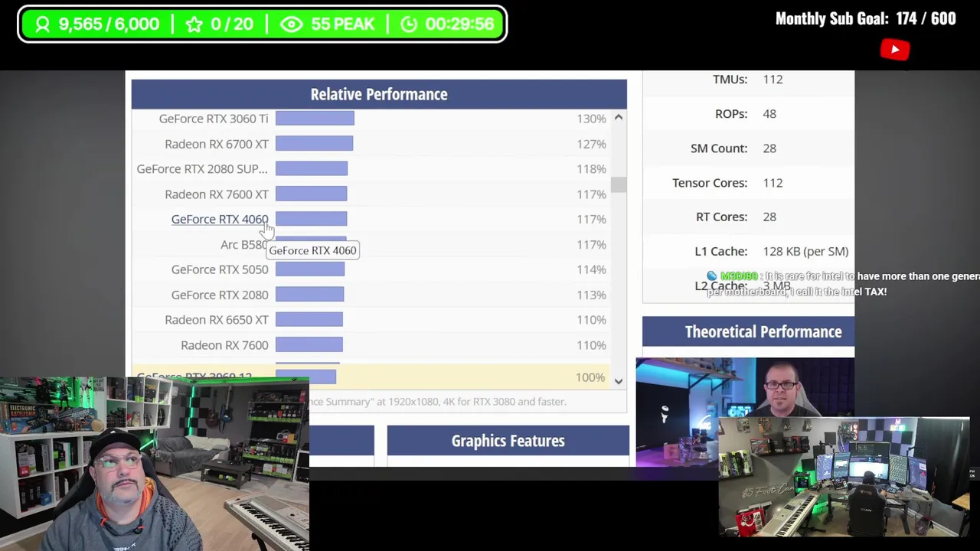The height and width of the screenshot is (551, 980).
Task: Click the star goal icon
Action: pos(194,24)
